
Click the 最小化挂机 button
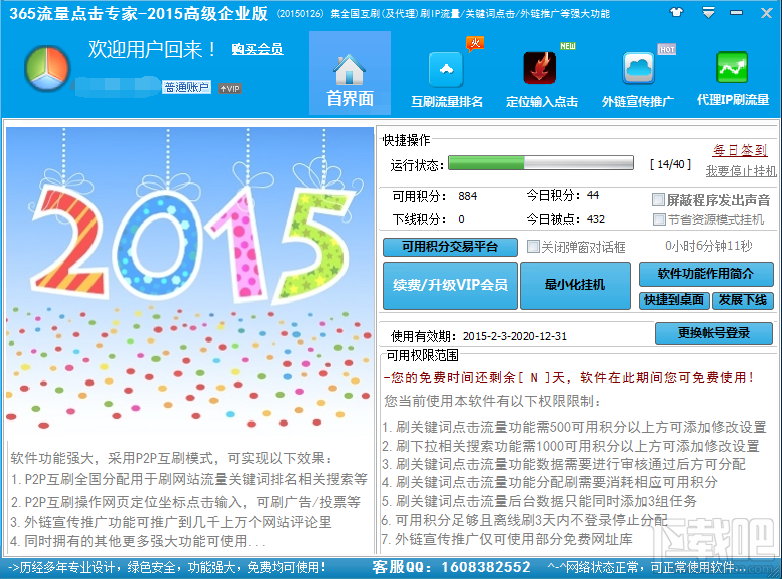click(576, 286)
